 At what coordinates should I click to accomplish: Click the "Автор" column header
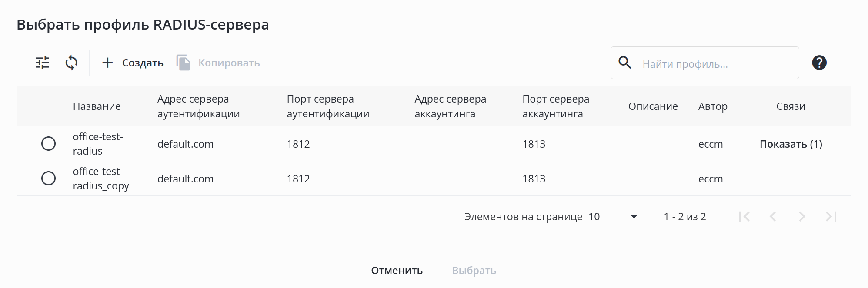click(x=713, y=106)
